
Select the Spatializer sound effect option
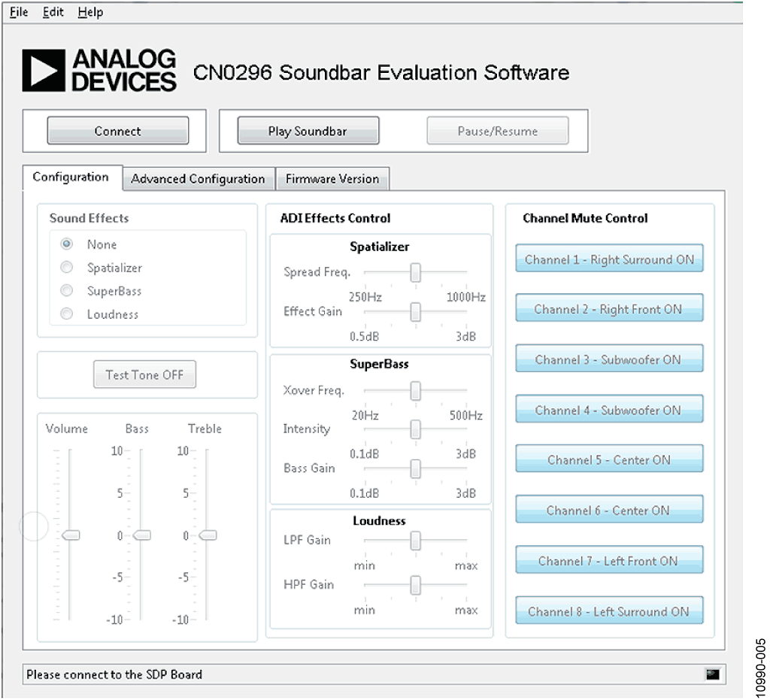[x=67, y=268]
